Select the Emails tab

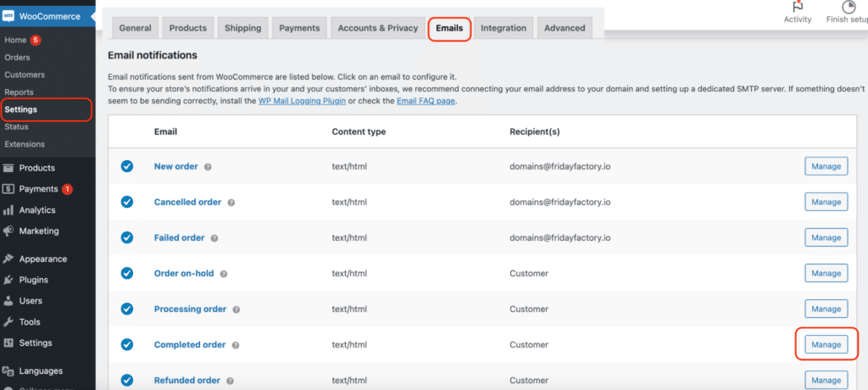pos(449,28)
